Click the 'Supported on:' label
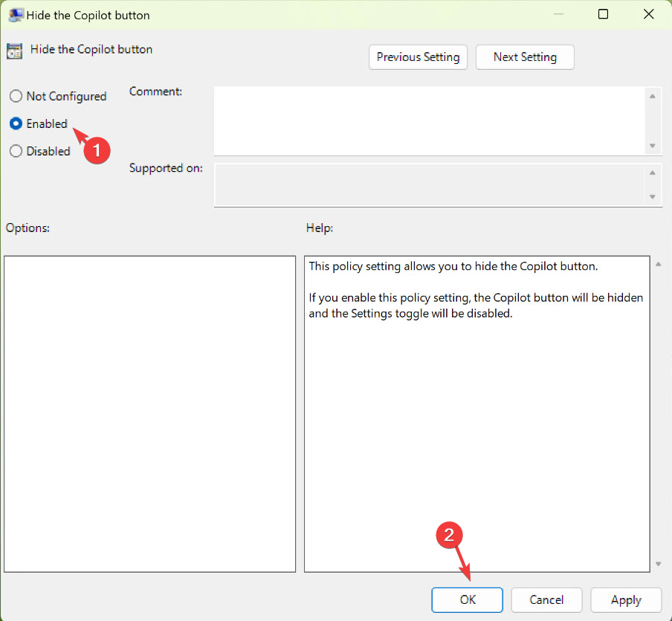The width and height of the screenshot is (672, 621). pyautogui.click(x=166, y=167)
